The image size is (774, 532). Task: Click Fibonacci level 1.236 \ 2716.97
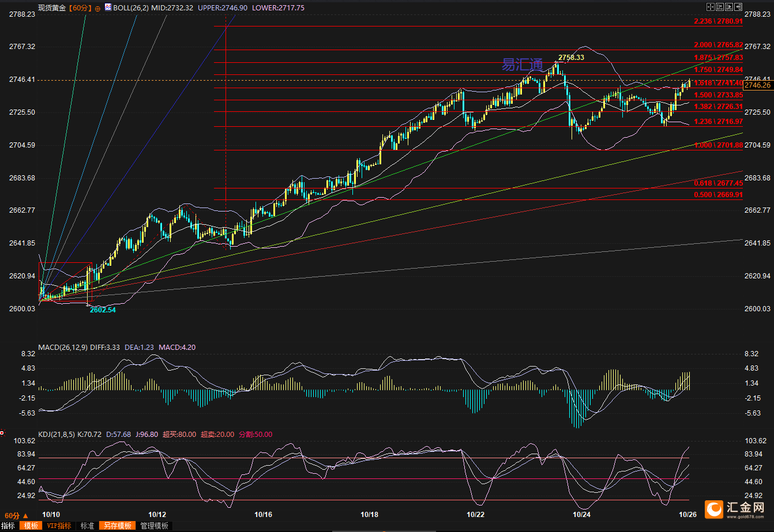tap(718, 122)
